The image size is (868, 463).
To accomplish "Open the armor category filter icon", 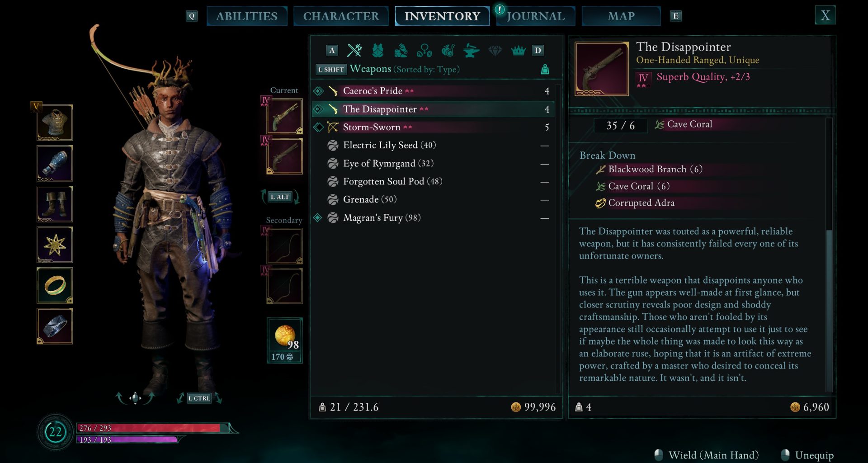I will coord(378,50).
